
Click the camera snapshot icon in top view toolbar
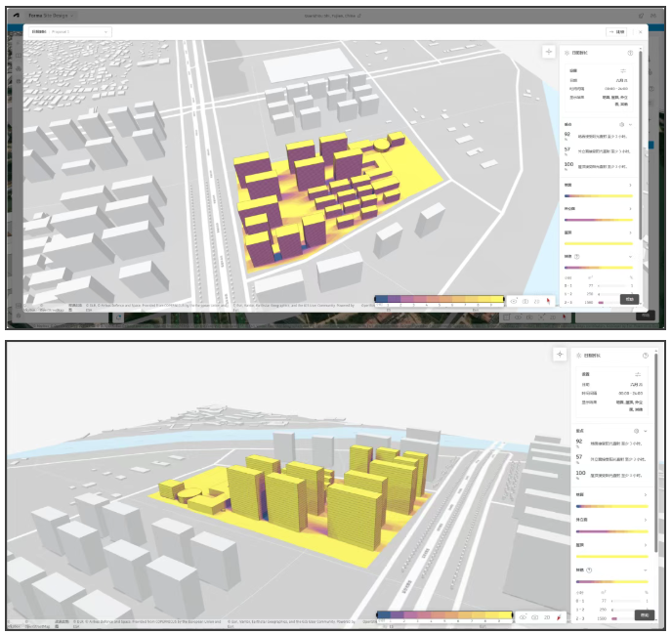point(525,301)
